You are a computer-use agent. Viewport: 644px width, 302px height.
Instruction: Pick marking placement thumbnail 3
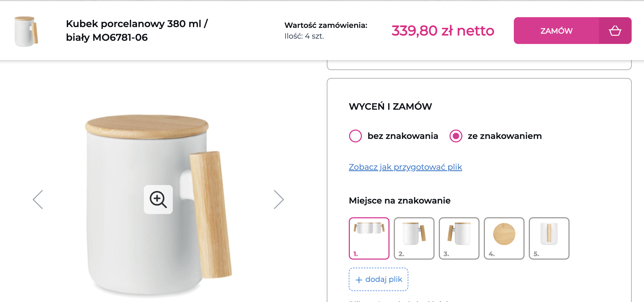[459, 238]
